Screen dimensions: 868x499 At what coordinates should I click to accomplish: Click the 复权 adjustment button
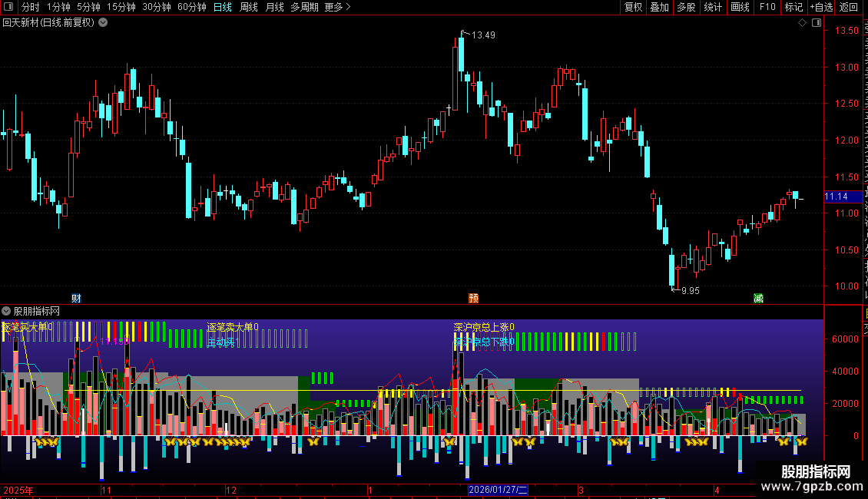point(633,7)
